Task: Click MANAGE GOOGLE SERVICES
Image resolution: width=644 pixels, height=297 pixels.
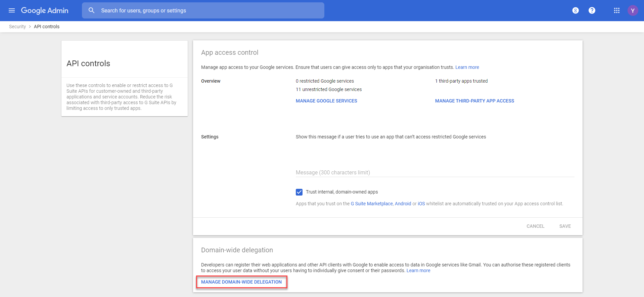Action: [326, 101]
